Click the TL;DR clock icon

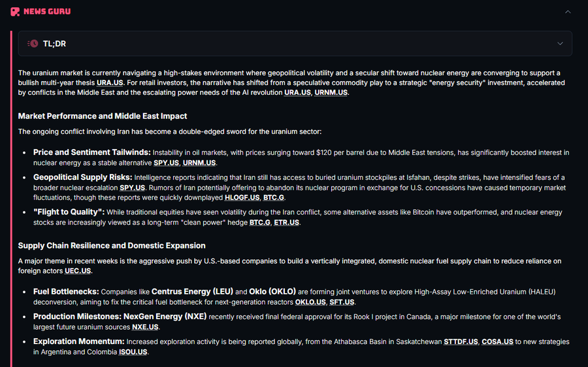(x=33, y=44)
